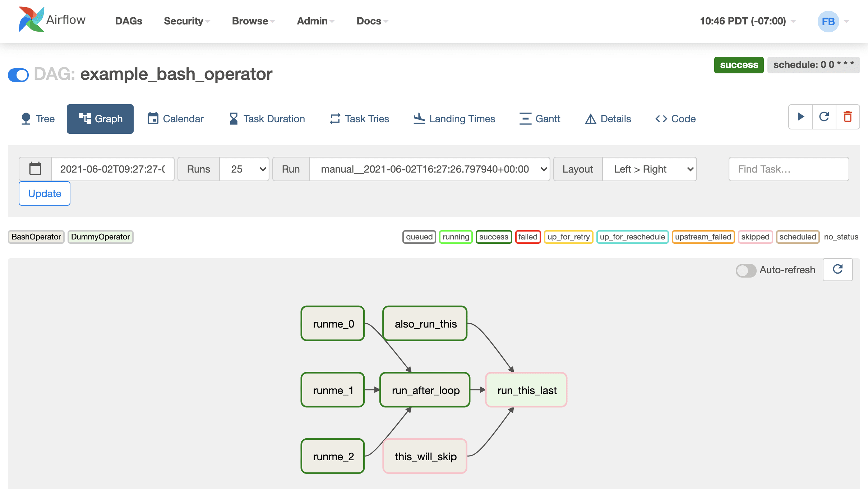Toggle Auto-refresh on or off
Image resolution: width=868 pixels, height=489 pixels.
(746, 270)
